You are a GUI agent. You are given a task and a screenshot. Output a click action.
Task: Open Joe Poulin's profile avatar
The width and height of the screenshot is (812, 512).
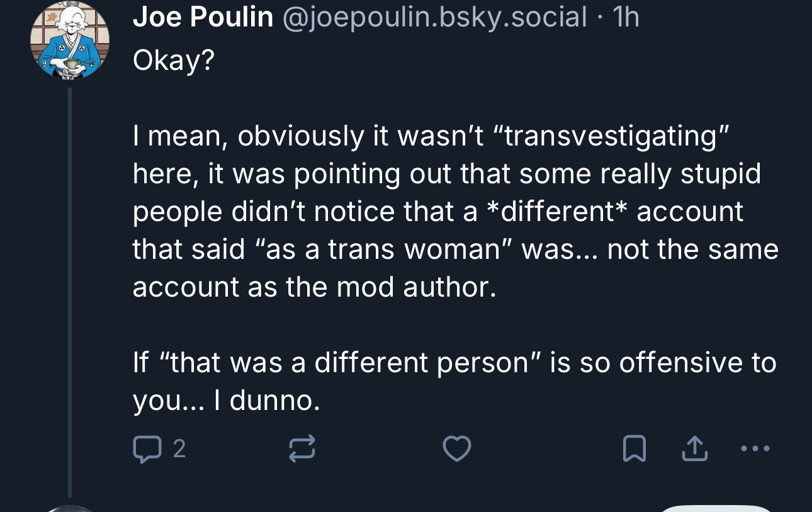pos(70,41)
